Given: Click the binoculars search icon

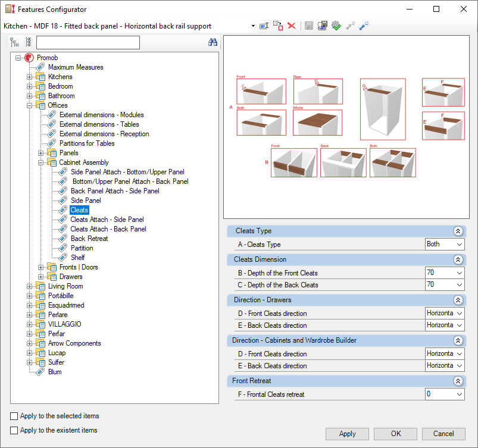Looking at the screenshot, I should click(213, 42).
